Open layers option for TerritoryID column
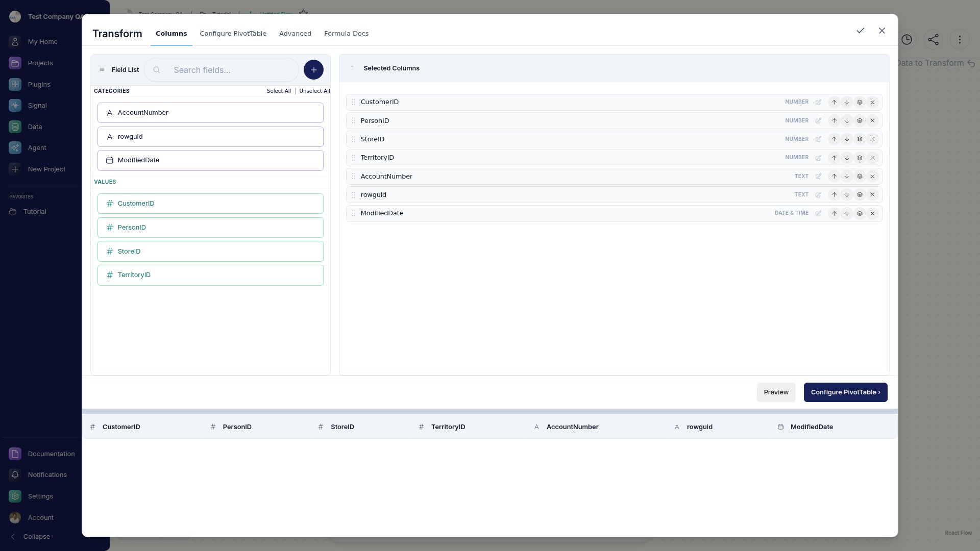The width and height of the screenshot is (980, 551). pyautogui.click(x=860, y=158)
